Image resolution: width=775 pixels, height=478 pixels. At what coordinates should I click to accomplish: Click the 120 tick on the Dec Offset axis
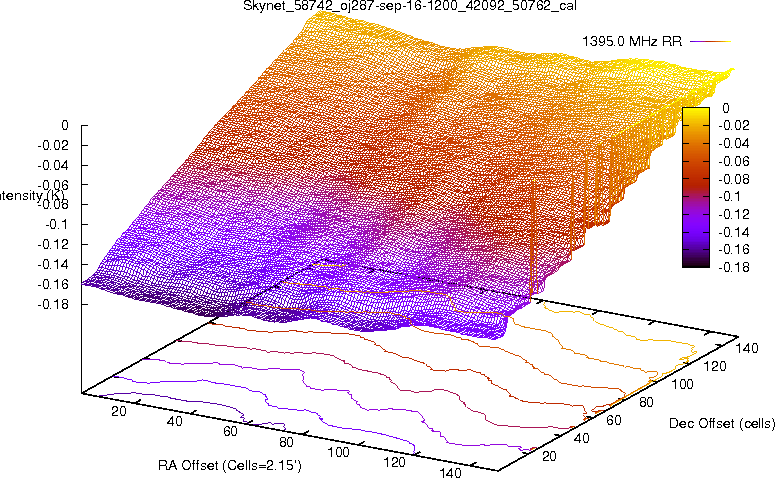[x=715, y=366]
